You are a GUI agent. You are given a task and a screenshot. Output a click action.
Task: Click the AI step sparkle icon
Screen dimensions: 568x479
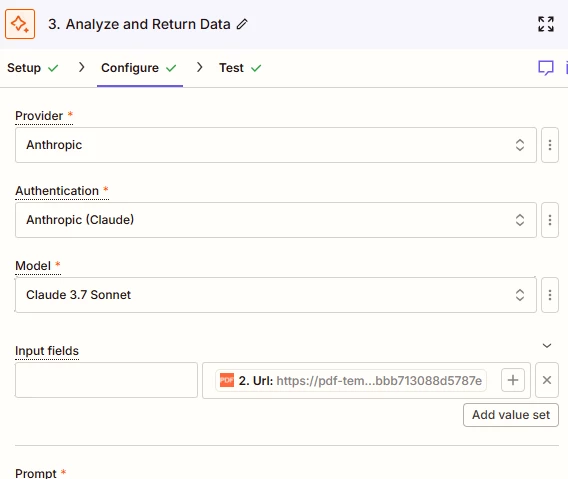(x=20, y=24)
